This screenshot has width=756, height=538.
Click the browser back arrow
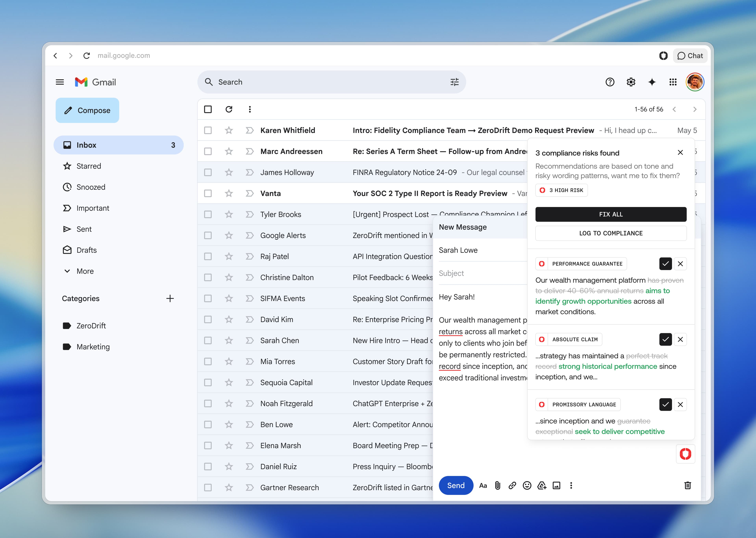(x=55, y=56)
